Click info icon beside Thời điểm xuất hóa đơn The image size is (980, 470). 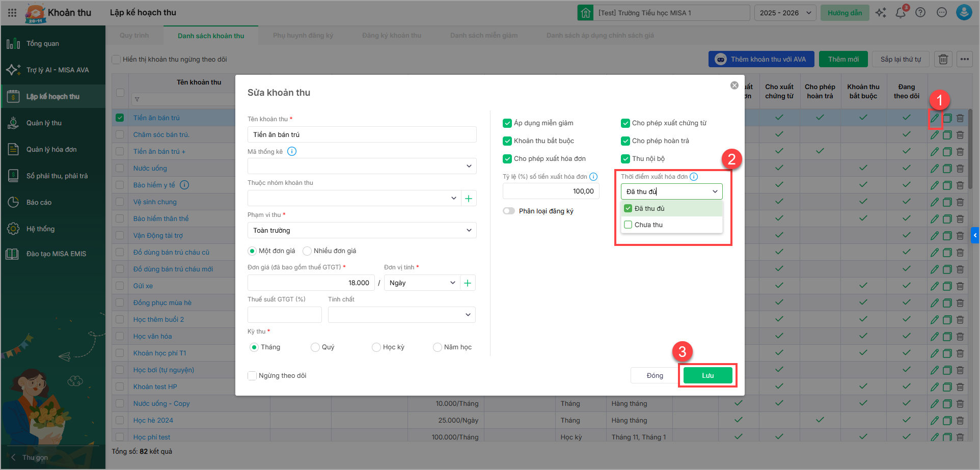694,177
